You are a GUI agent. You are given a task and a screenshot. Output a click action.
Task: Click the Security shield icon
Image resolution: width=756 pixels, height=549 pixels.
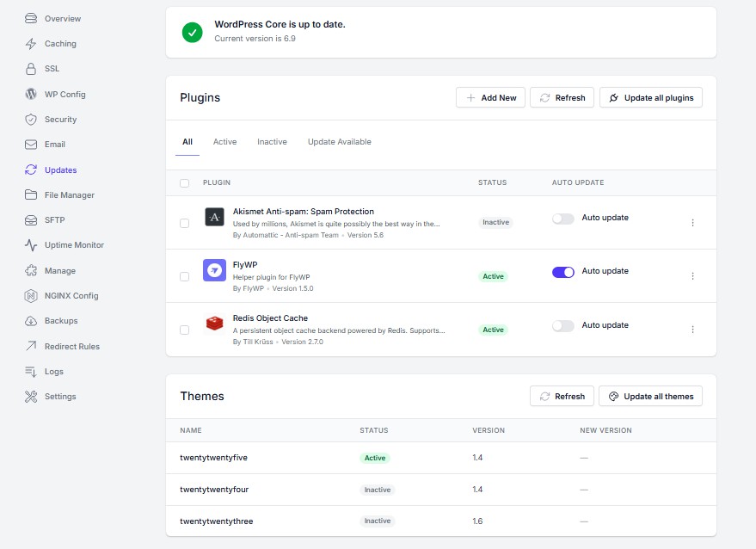click(x=31, y=119)
